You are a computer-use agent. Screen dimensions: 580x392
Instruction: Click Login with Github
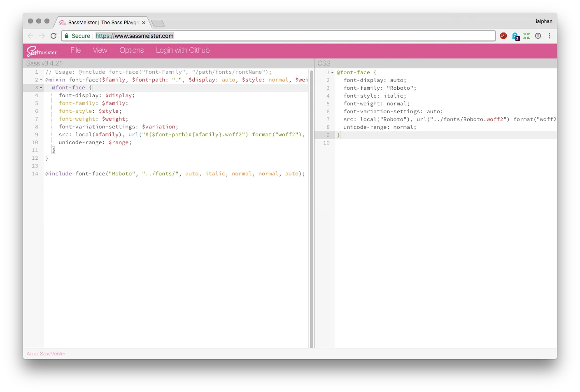[183, 50]
